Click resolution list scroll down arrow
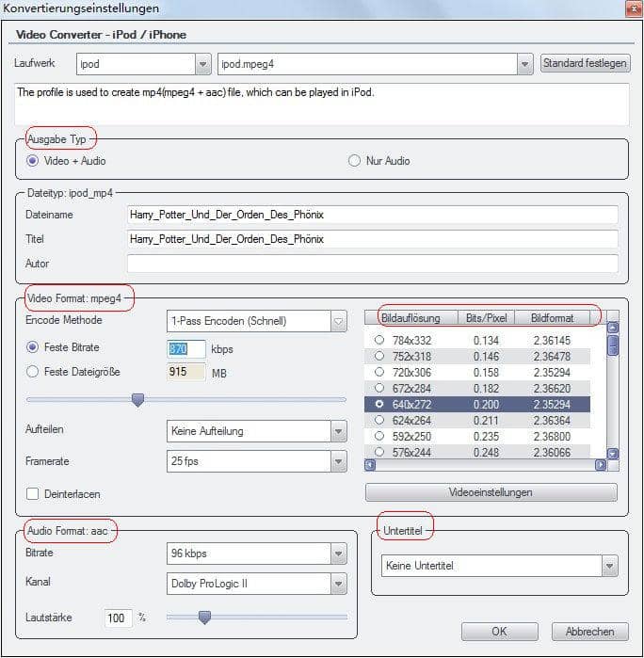This screenshot has width=644, height=658. 613,454
